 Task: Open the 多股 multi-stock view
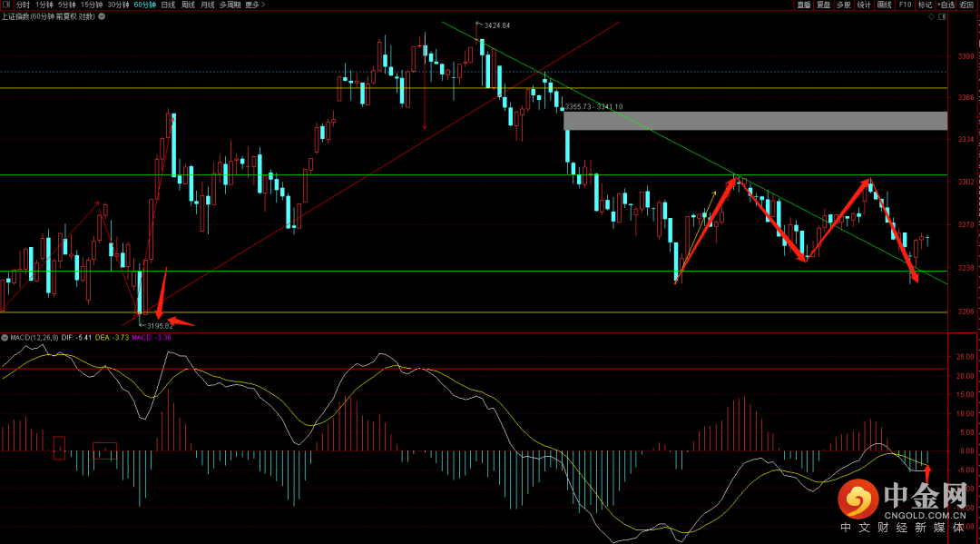pos(844,5)
